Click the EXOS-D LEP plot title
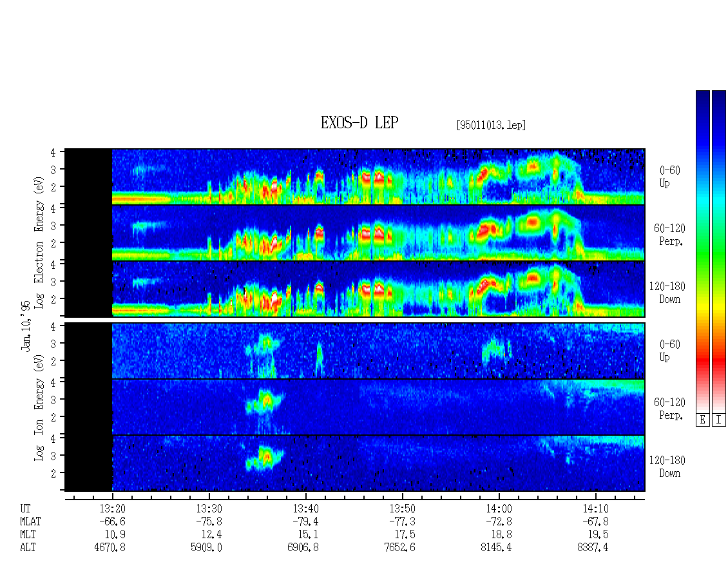The height and width of the screenshot is (564, 728). pos(359,123)
